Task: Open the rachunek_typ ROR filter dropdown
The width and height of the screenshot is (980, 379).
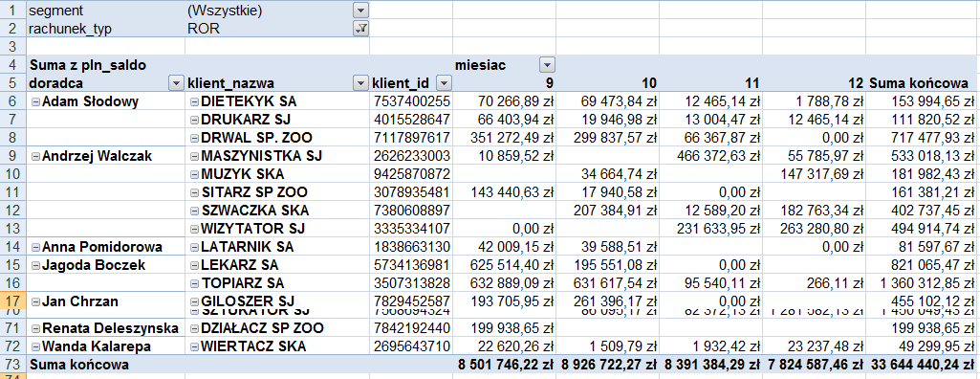Action: 360,29
